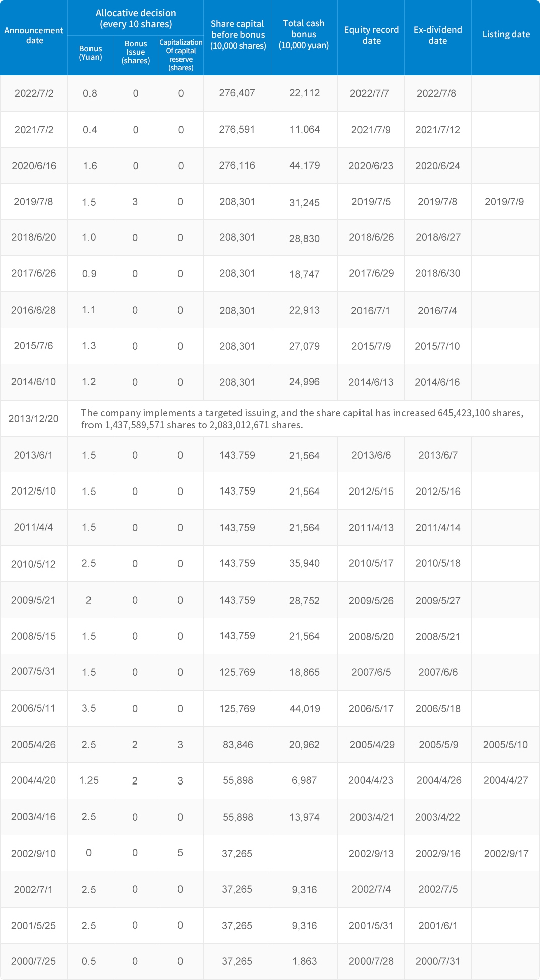Select the 2000/7/28 equity record date
540x980 pixels.
coord(371,961)
